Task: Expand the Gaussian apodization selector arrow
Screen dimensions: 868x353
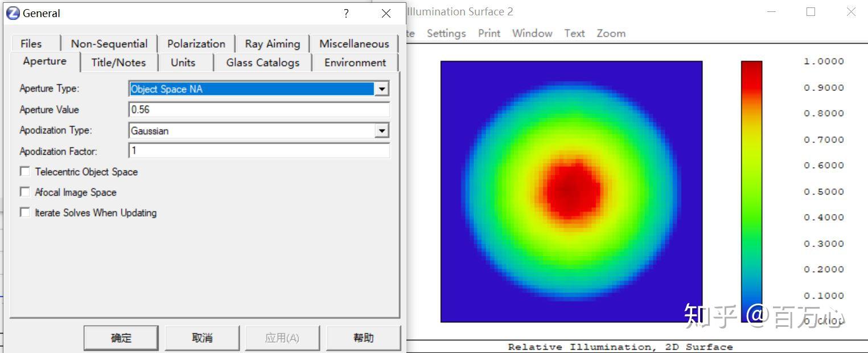Action: (382, 130)
